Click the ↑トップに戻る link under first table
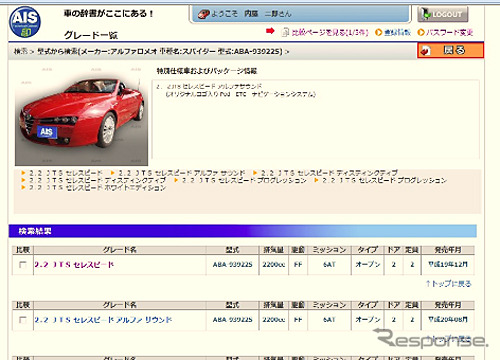The image size is (500, 360). (x=448, y=284)
